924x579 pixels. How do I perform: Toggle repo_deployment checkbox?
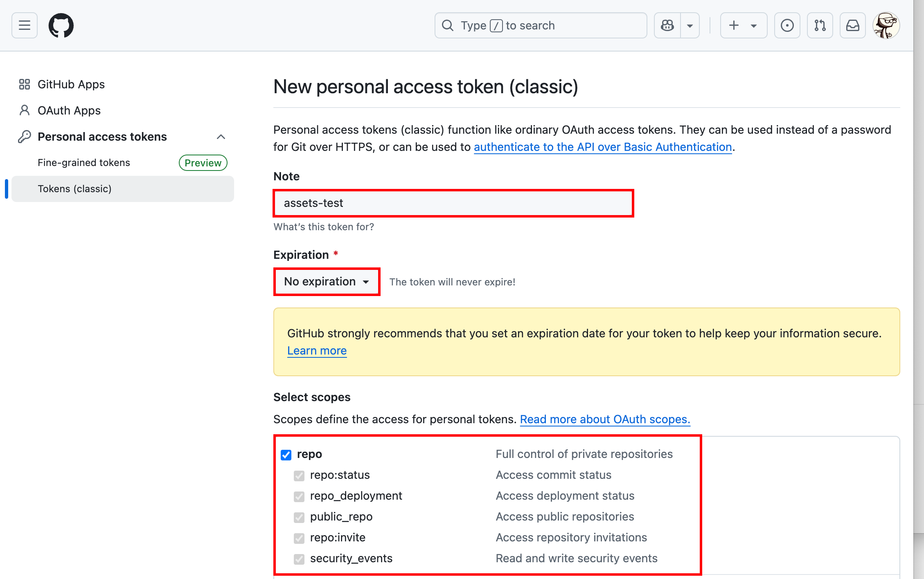[x=299, y=496]
